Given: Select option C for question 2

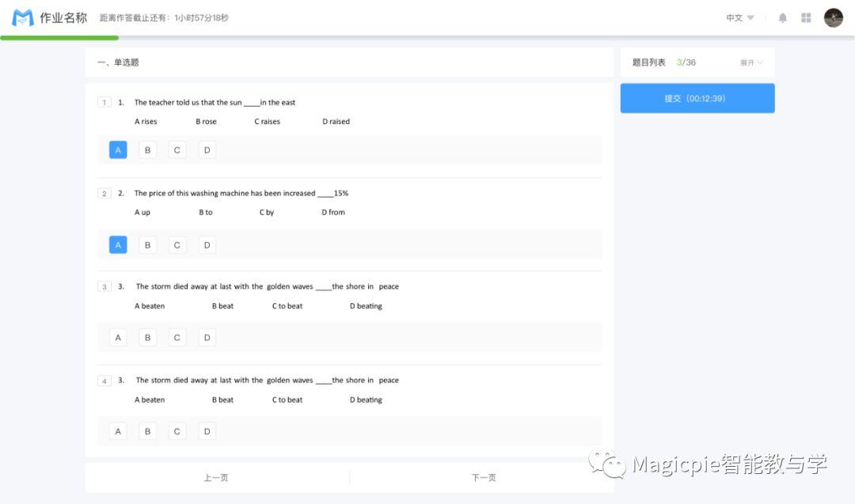Looking at the screenshot, I should coord(177,244).
